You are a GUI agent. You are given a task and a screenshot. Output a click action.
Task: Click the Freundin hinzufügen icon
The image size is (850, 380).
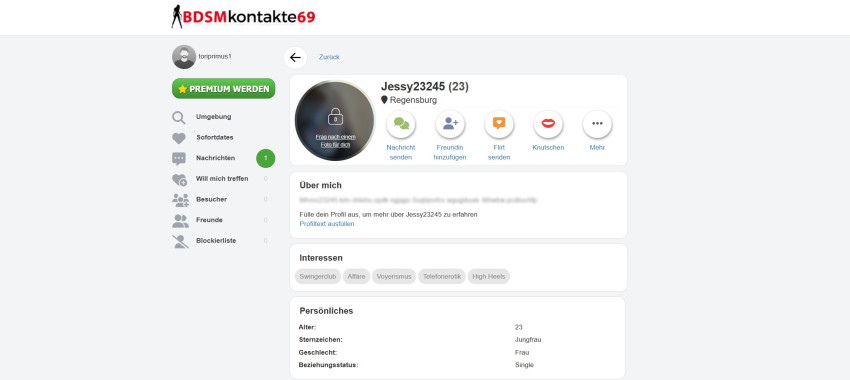click(x=450, y=124)
